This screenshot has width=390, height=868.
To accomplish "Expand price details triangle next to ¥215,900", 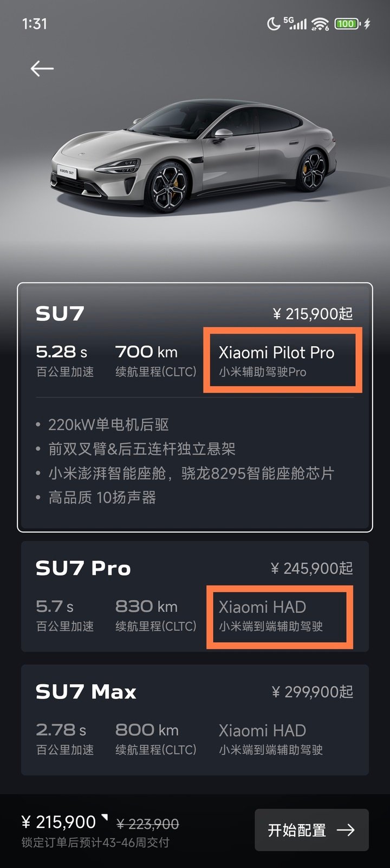I will [x=105, y=817].
